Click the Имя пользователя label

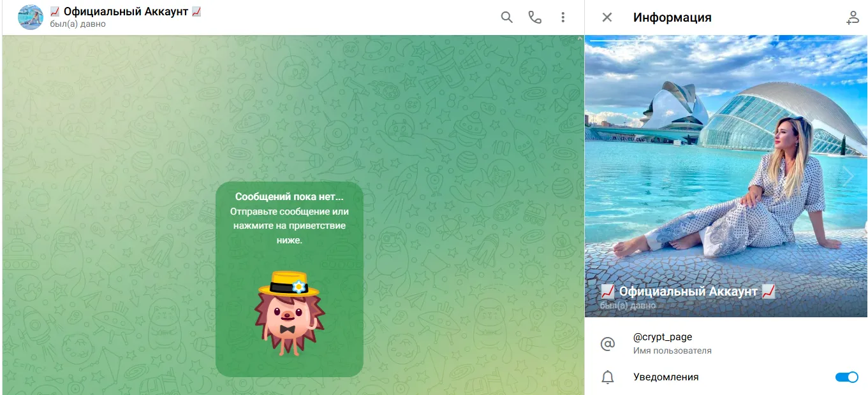[672, 351]
